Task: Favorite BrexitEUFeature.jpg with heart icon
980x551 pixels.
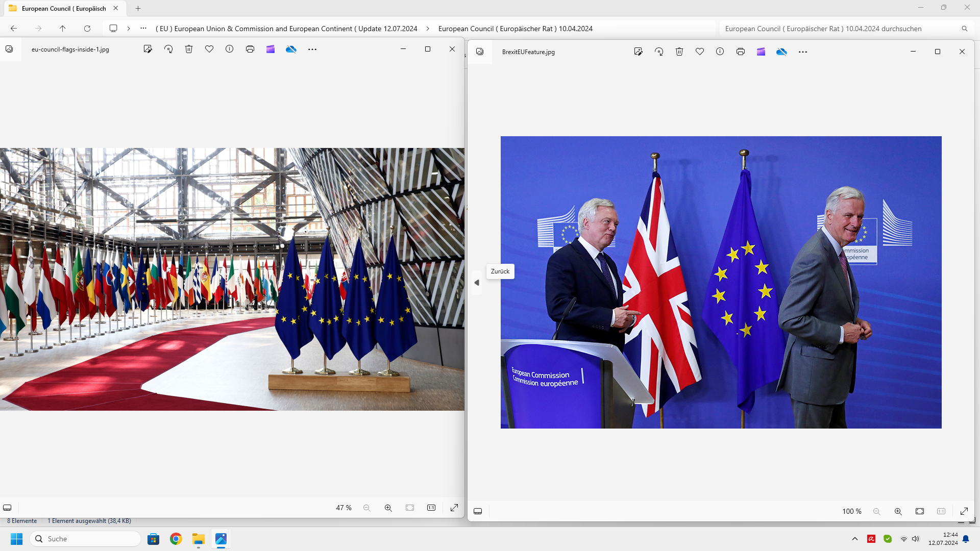Action: coord(700,52)
